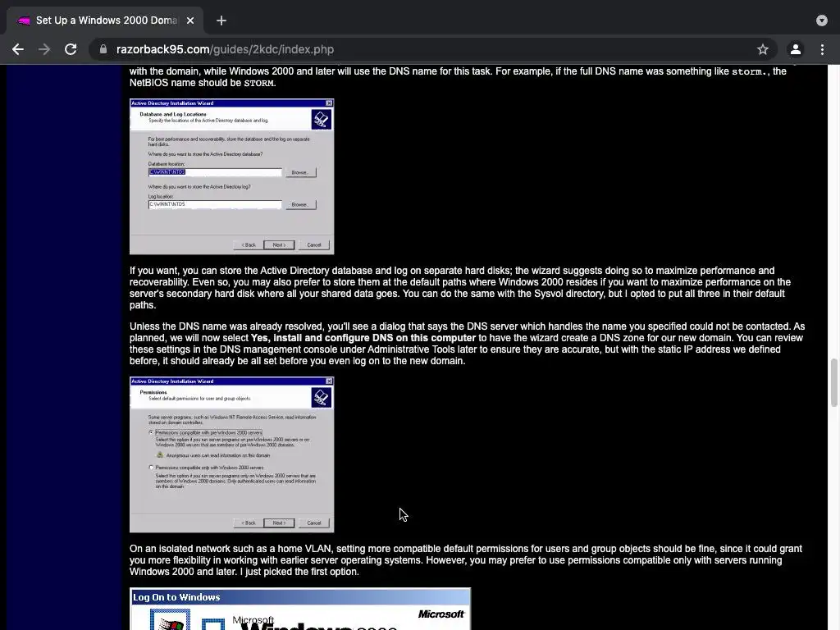Click the paragraph starting 'If you want, you can store'
840x630 pixels.
460,288
